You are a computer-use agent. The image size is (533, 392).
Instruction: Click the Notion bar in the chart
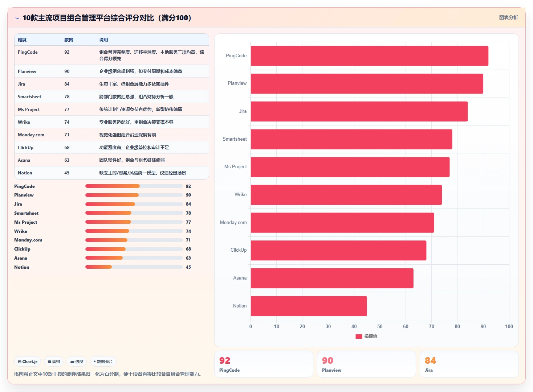pyautogui.click(x=309, y=306)
